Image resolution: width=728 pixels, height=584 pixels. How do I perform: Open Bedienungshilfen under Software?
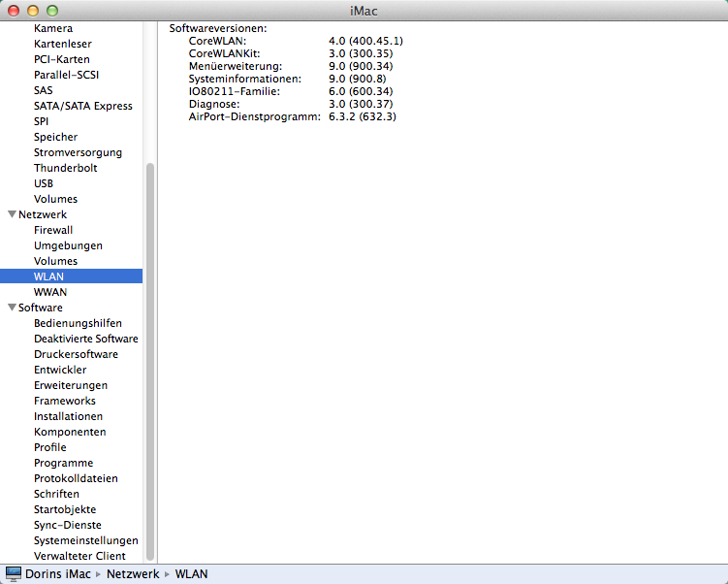tap(78, 323)
